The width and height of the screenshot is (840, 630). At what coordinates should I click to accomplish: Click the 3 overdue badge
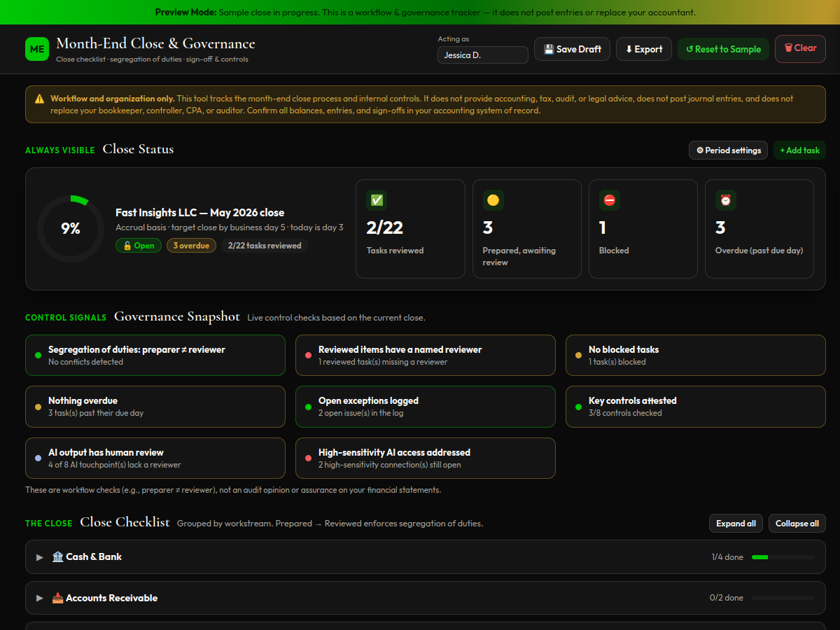(x=191, y=246)
